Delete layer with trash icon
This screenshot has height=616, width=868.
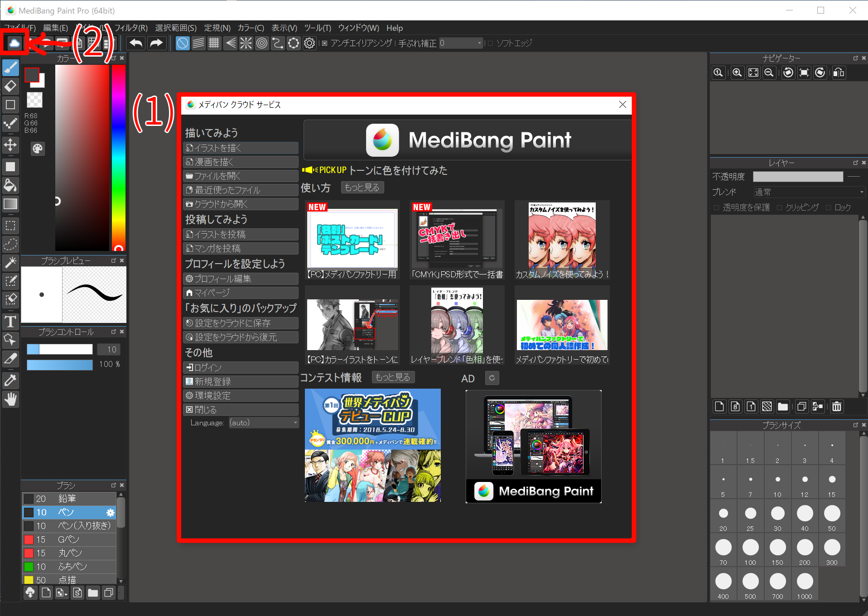[x=837, y=406]
